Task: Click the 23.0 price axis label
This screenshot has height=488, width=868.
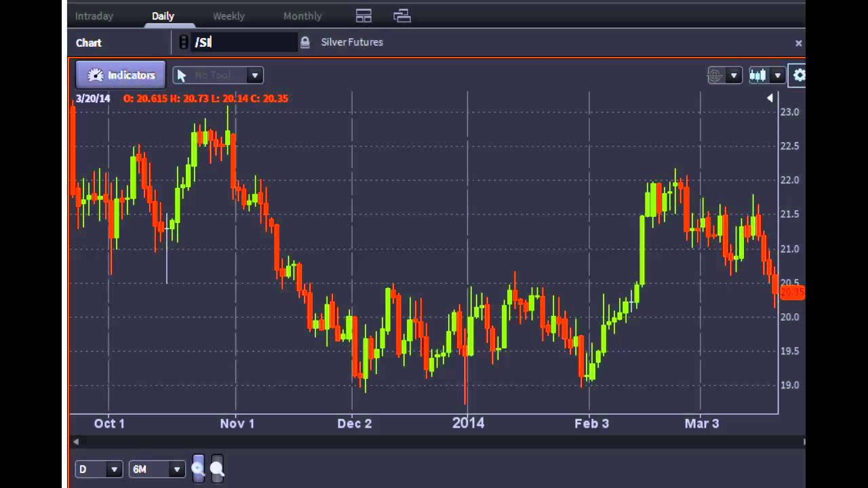Action: pos(790,112)
